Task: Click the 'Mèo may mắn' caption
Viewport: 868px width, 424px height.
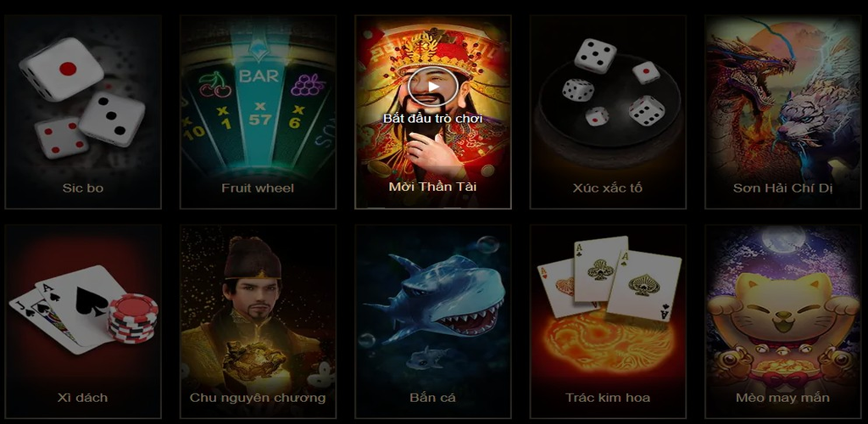Action: [782, 398]
